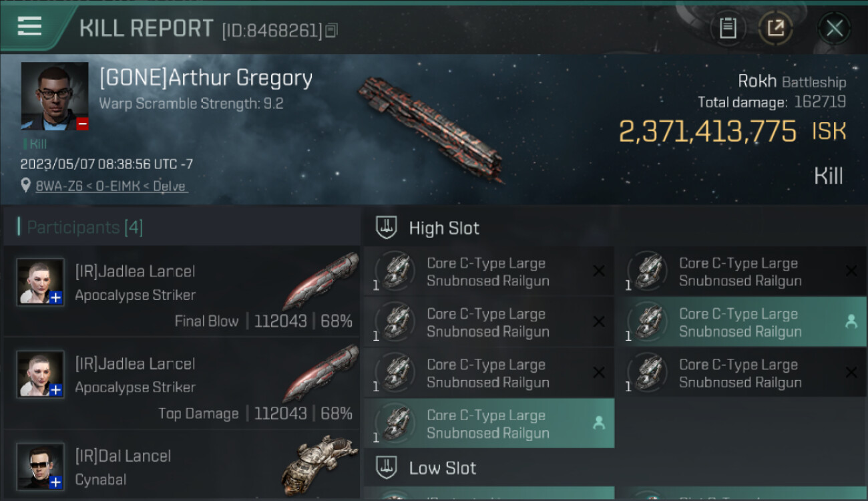Click the red minus standing icon
868x501 pixels.
click(82, 124)
